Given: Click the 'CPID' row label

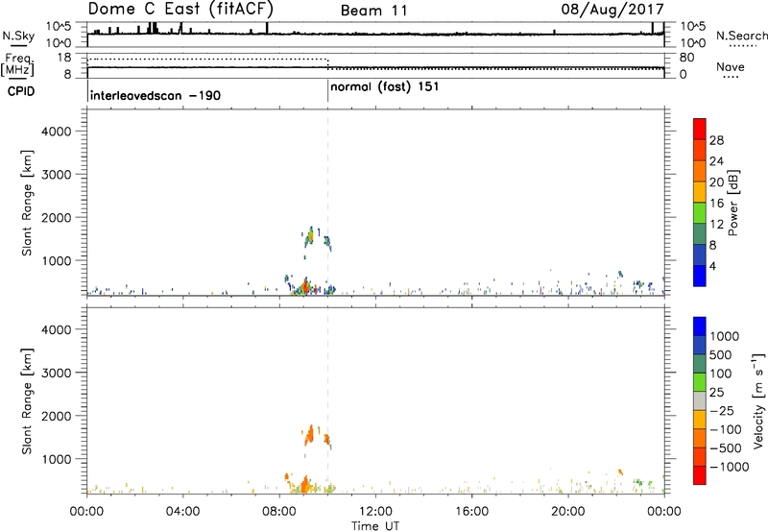Looking at the screenshot, I should (21, 91).
